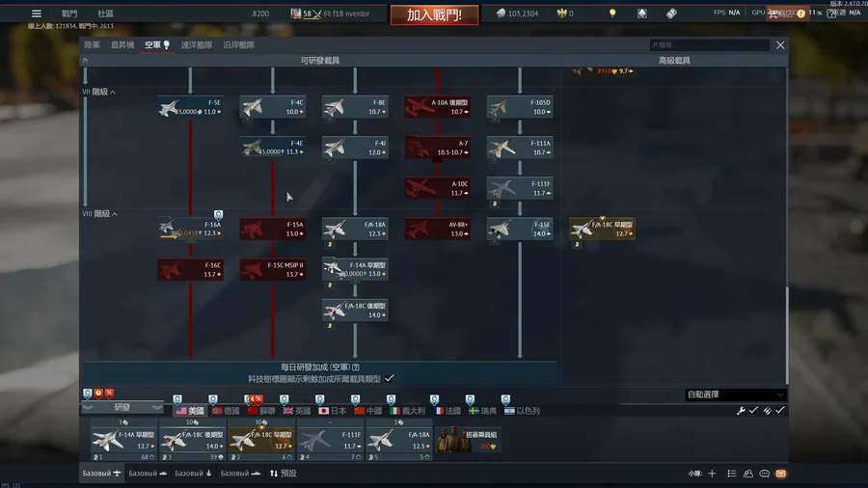Select the F-4J aircraft in tree
The image size is (868, 488).
(x=355, y=148)
